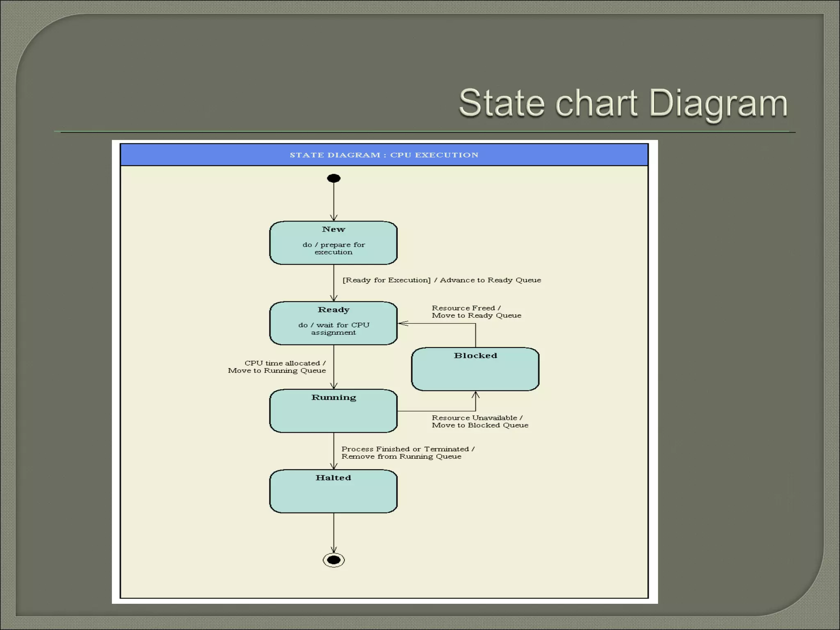Click arrowhead entering bottom of Blocked state
This screenshot has width=840, height=630.
(x=475, y=395)
